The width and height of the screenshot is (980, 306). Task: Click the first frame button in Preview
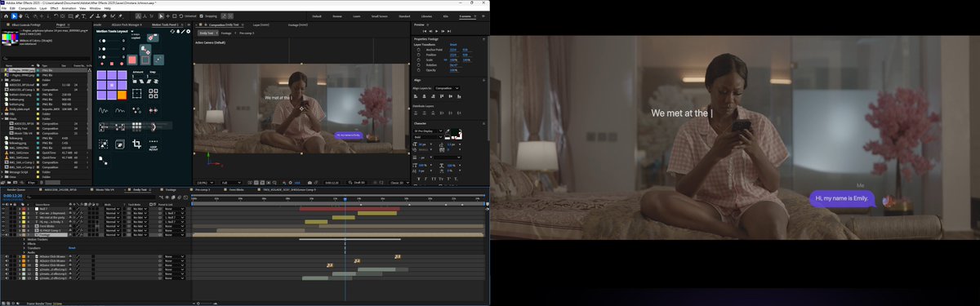click(x=425, y=31)
